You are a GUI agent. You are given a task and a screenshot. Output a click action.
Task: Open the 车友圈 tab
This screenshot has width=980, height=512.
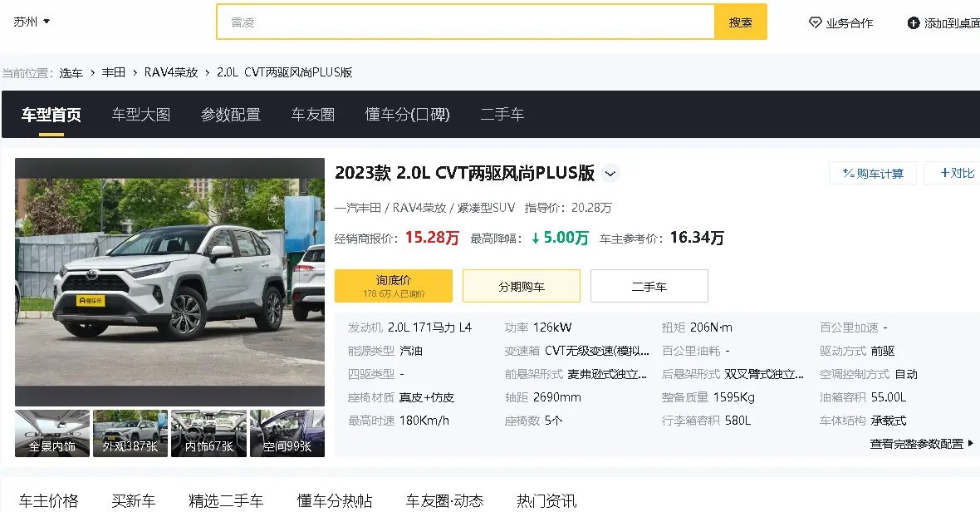[x=313, y=115]
